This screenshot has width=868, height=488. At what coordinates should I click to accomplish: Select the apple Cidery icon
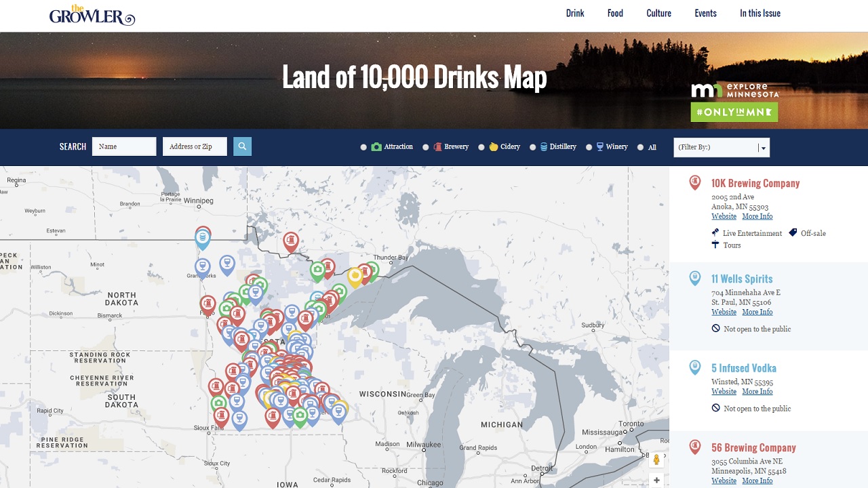(494, 146)
